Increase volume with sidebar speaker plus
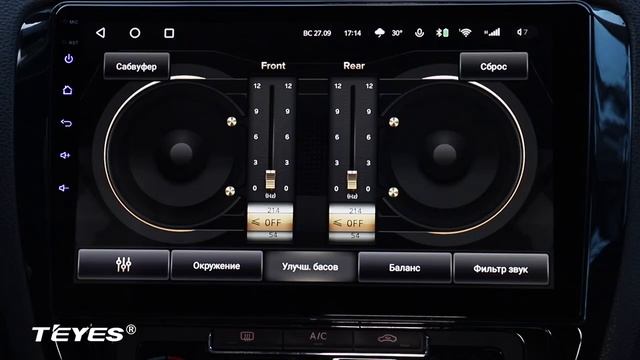 [x=65, y=155]
